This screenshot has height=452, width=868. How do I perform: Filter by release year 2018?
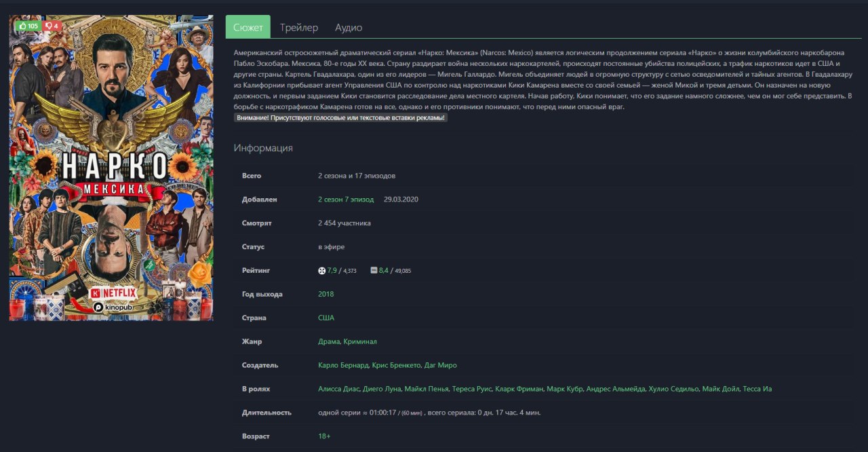pyautogui.click(x=326, y=294)
